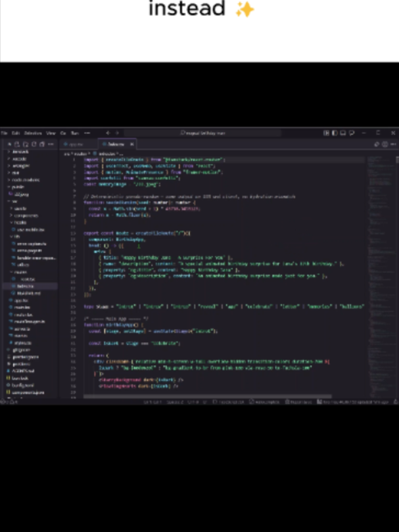Open the jpeg image file under public
399x532 pixels.
[x=29, y=194]
